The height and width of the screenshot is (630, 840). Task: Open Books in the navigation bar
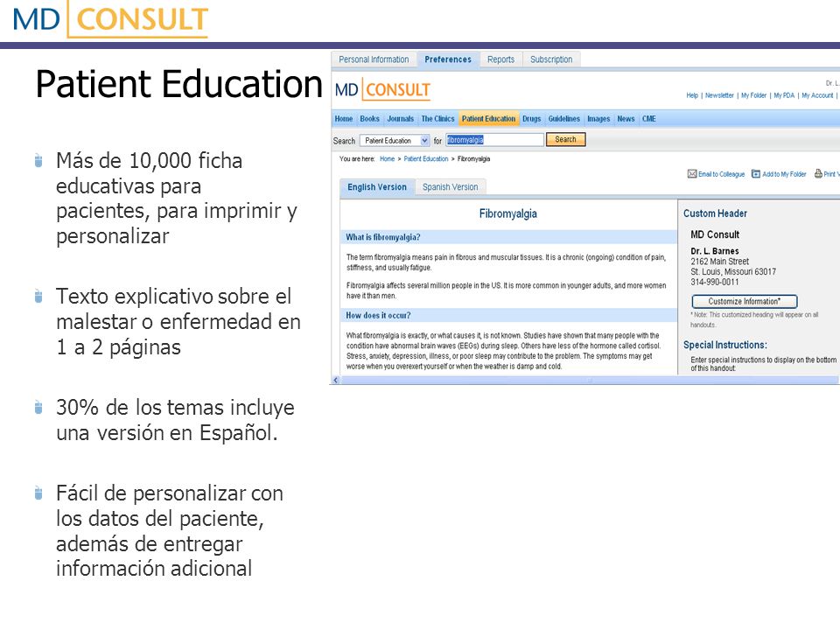coord(369,118)
